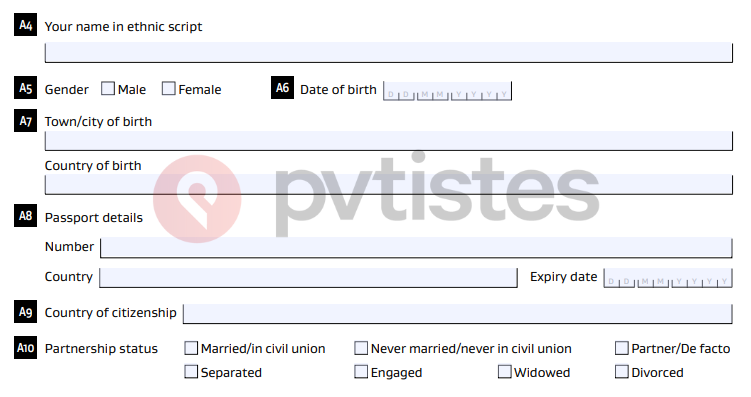751x397 pixels.
Task: Check the Partner/De facto box
Action: click(621, 348)
